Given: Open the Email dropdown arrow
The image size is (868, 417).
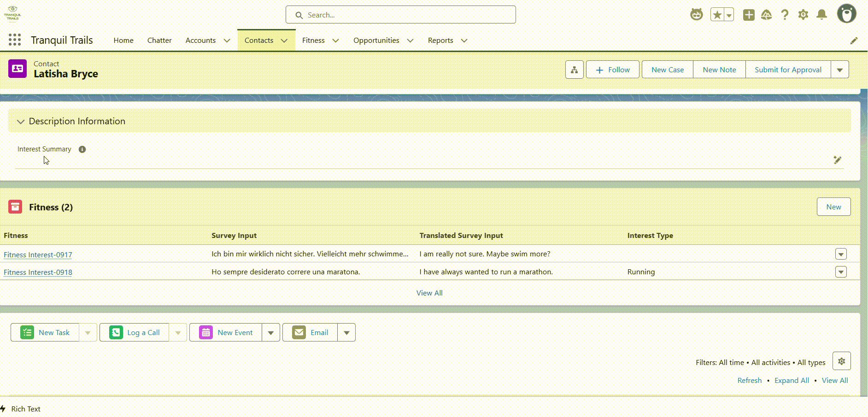Looking at the screenshot, I should pos(346,332).
